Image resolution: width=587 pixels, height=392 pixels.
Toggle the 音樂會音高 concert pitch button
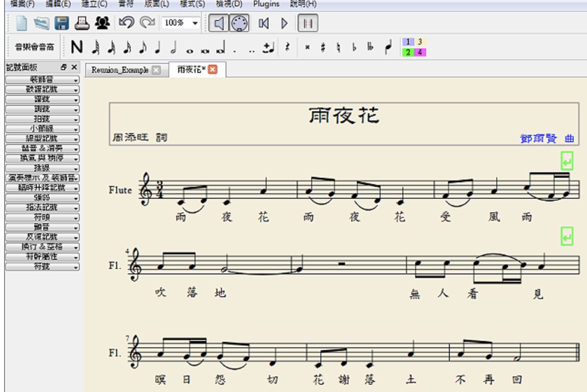pos(35,47)
